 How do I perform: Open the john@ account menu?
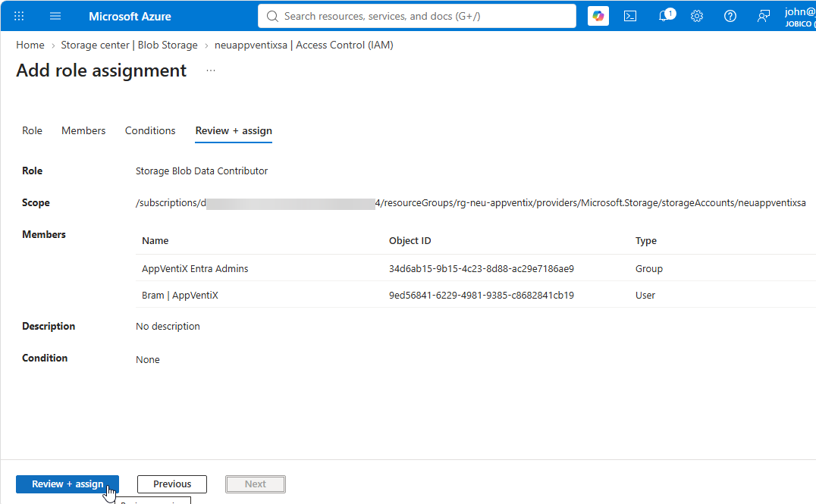[800, 16]
